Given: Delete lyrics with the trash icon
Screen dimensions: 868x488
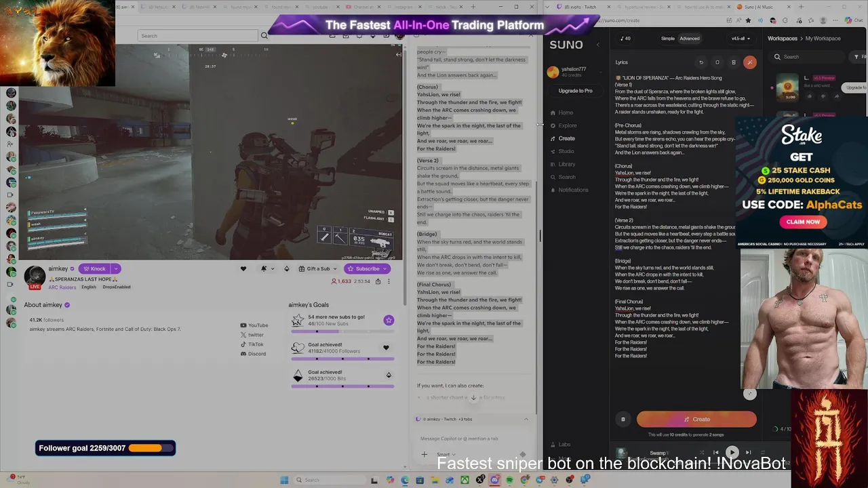Looking at the screenshot, I should point(734,62).
